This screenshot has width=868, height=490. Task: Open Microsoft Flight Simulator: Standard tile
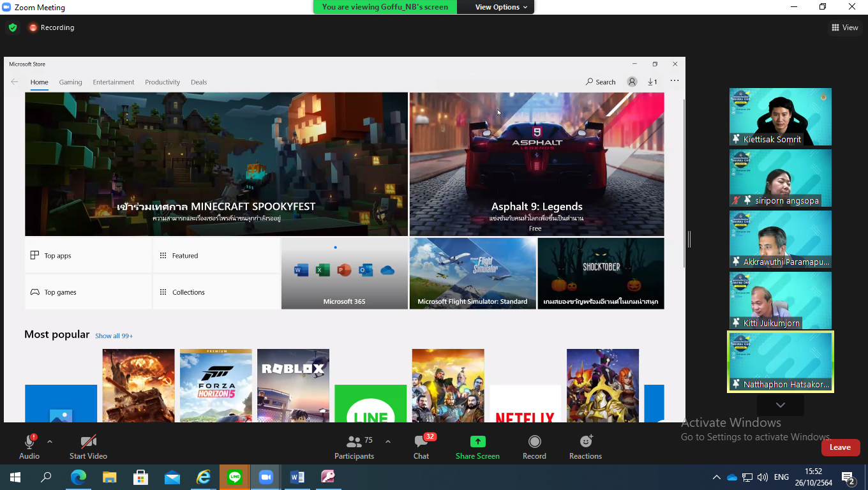point(473,274)
